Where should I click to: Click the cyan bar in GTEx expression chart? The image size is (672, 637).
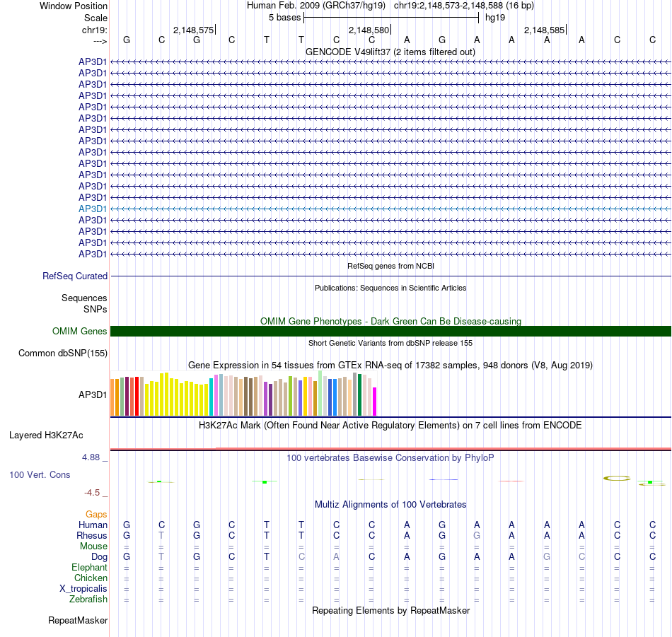point(211,397)
